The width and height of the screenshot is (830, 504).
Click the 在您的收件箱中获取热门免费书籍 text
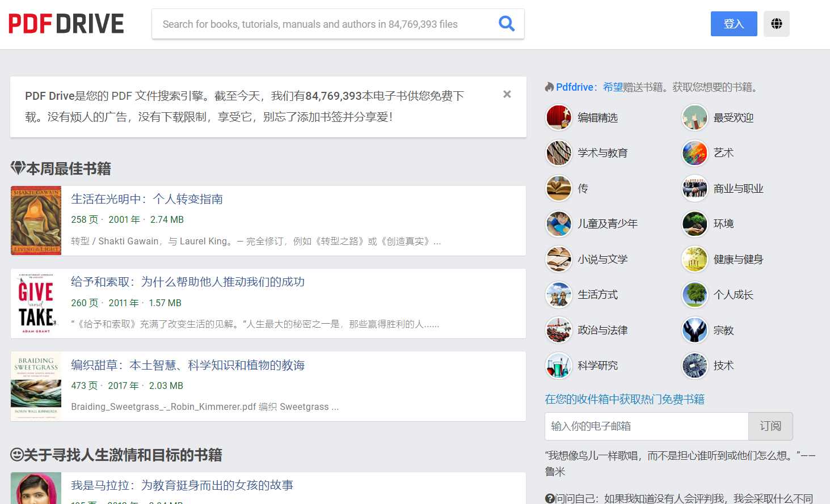click(x=625, y=399)
